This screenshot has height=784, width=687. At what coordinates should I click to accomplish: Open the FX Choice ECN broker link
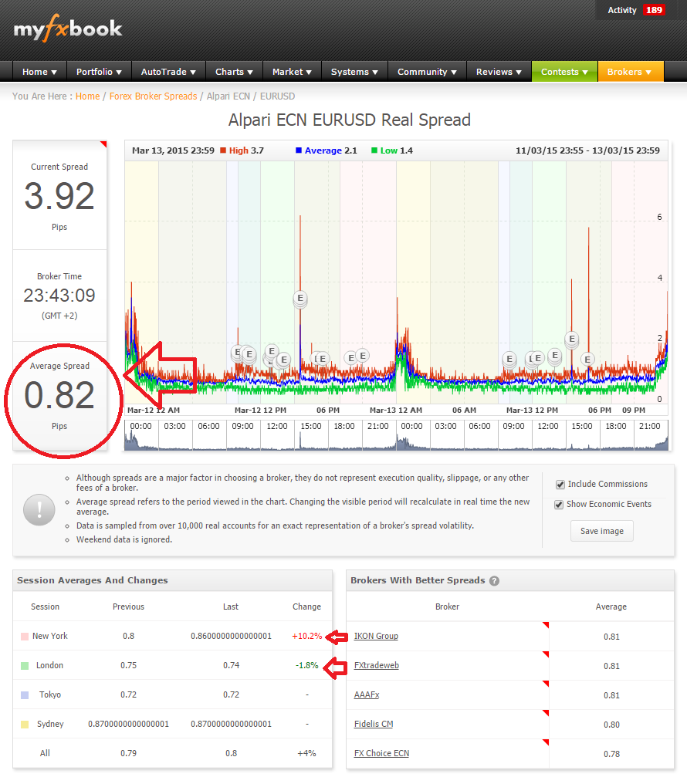[x=381, y=753]
